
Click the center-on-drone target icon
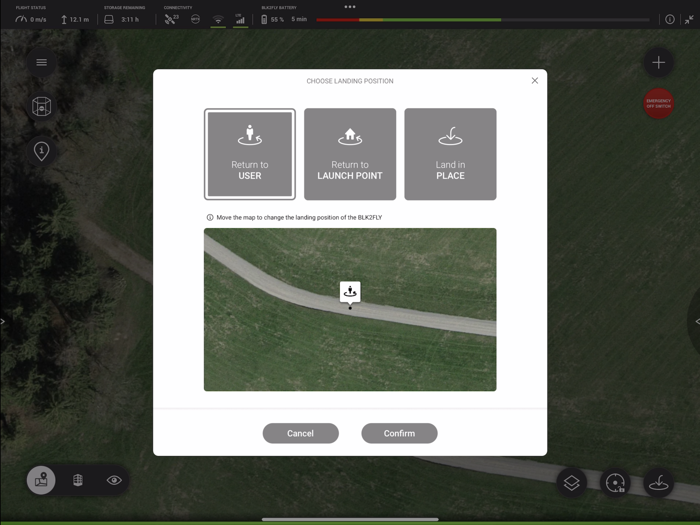tap(615, 483)
